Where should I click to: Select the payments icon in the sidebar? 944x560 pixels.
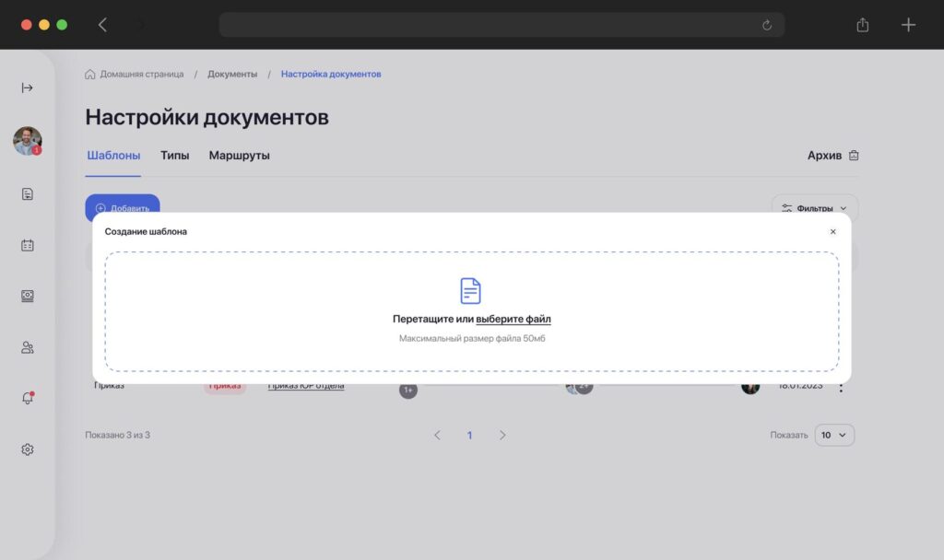[27, 296]
